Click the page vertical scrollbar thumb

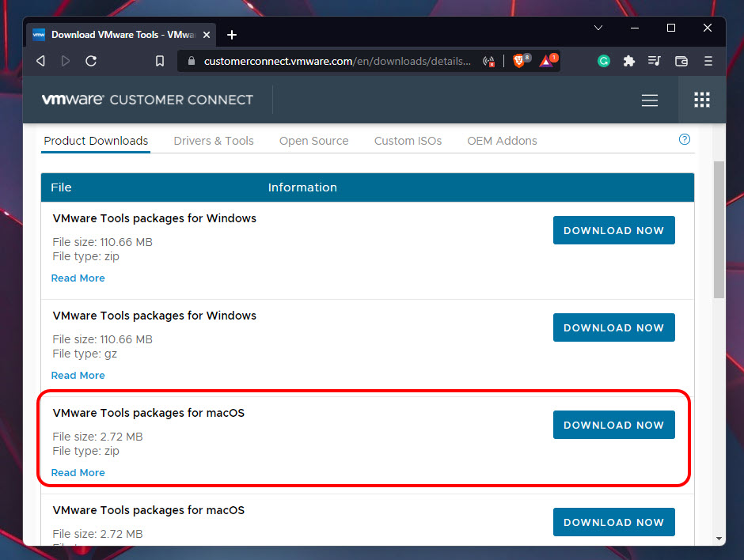coord(719,229)
